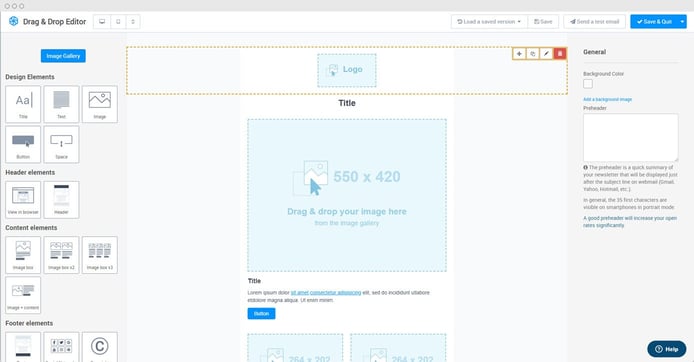Click Send a test email
This screenshot has height=362, width=694.
pyautogui.click(x=594, y=22)
